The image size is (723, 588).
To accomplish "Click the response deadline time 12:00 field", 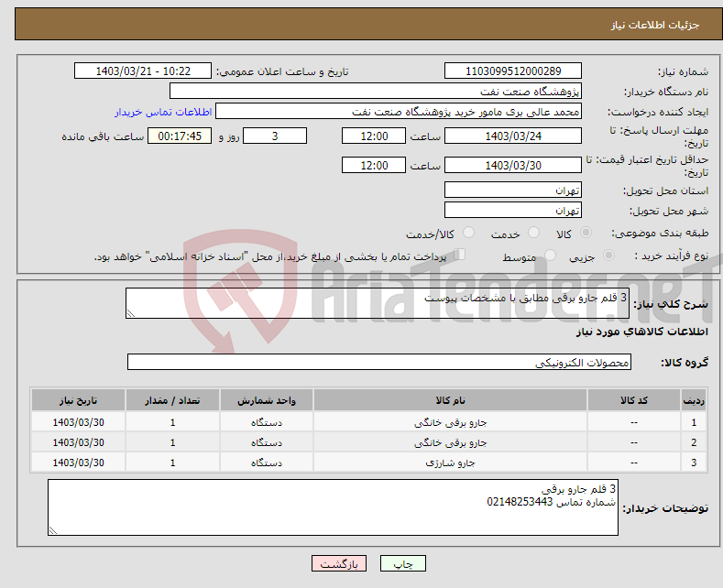I will click(x=374, y=136).
